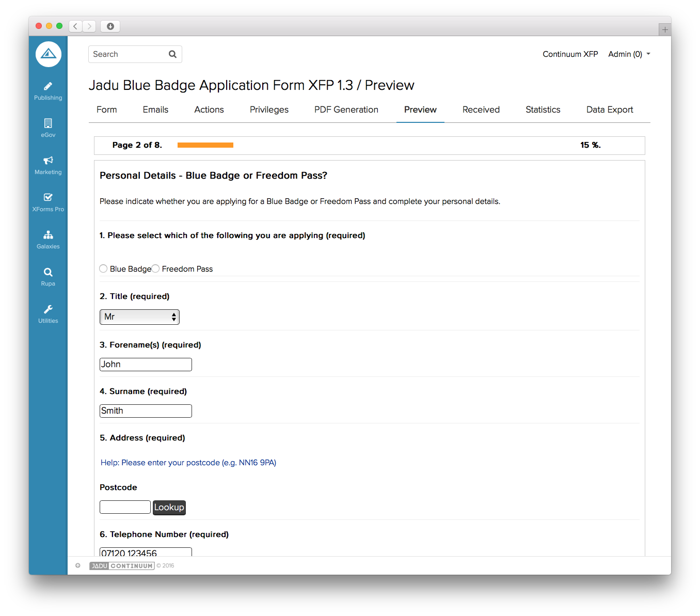The width and height of the screenshot is (700, 616).
Task: Switch to the Actions tab
Action: pos(209,109)
